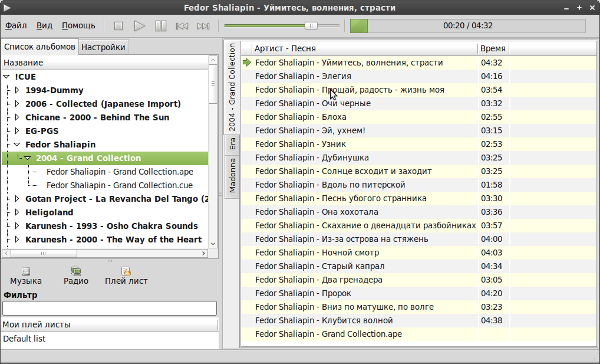This screenshot has width=600, height=364.
Task: Pause the current track
Action: (x=160, y=26)
